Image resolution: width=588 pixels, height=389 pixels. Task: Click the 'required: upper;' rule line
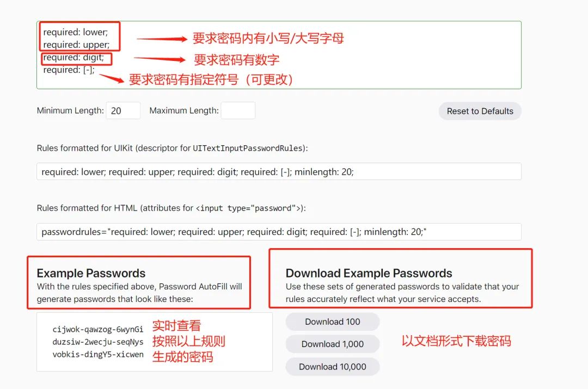tap(77, 45)
